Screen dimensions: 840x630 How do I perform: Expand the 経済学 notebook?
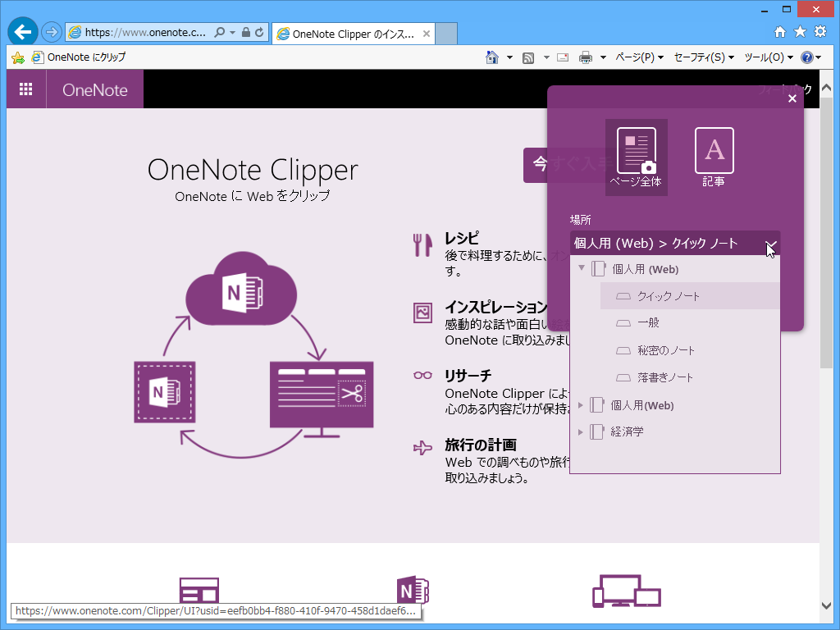[x=581, y=431]
